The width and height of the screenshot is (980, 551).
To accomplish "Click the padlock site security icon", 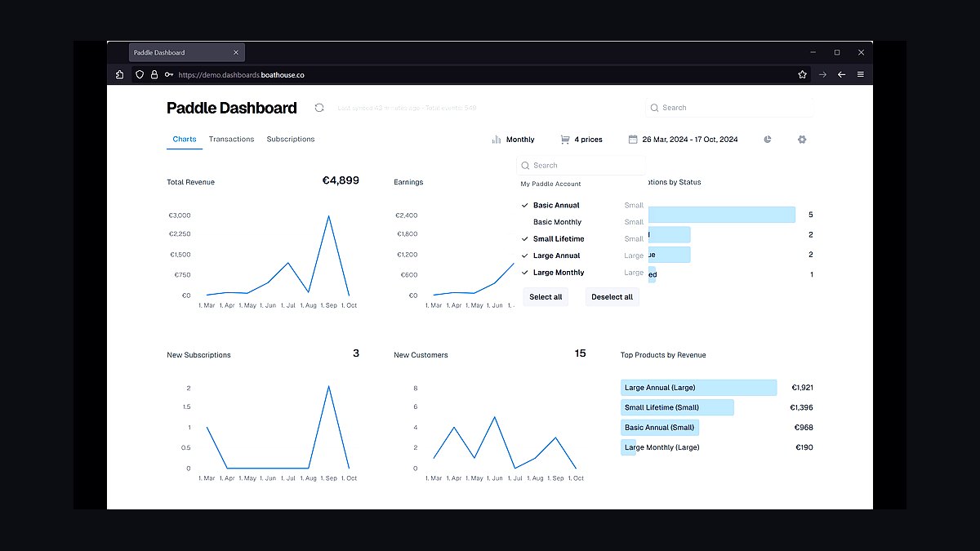I will coord(154,74).
